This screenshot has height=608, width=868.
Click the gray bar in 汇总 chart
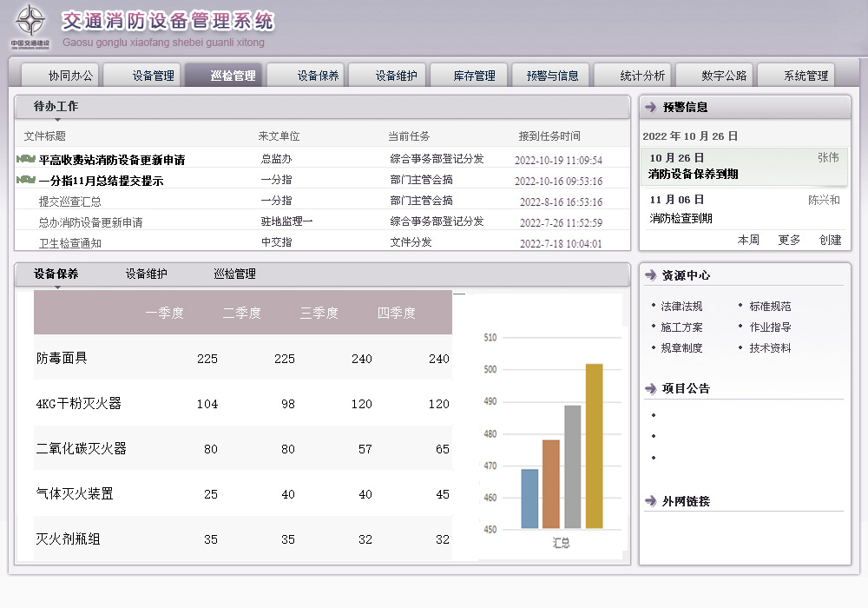coord(572,466)
